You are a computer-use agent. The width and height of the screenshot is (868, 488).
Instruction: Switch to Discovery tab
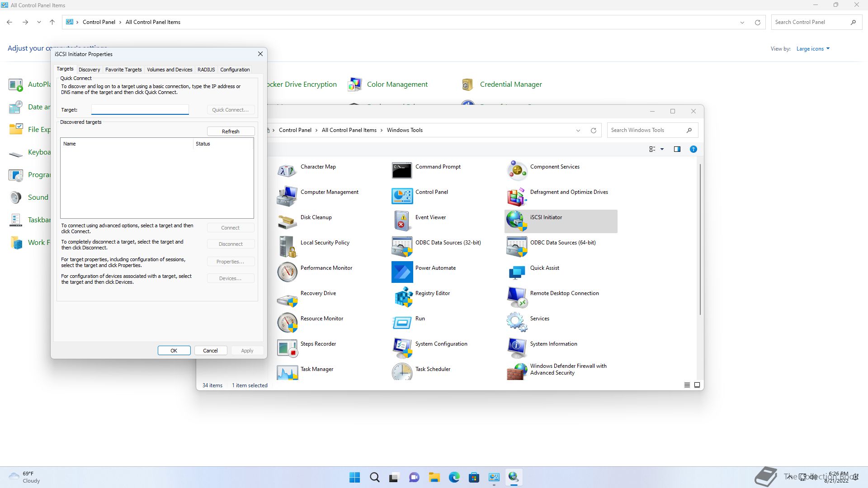pos(89,70)
